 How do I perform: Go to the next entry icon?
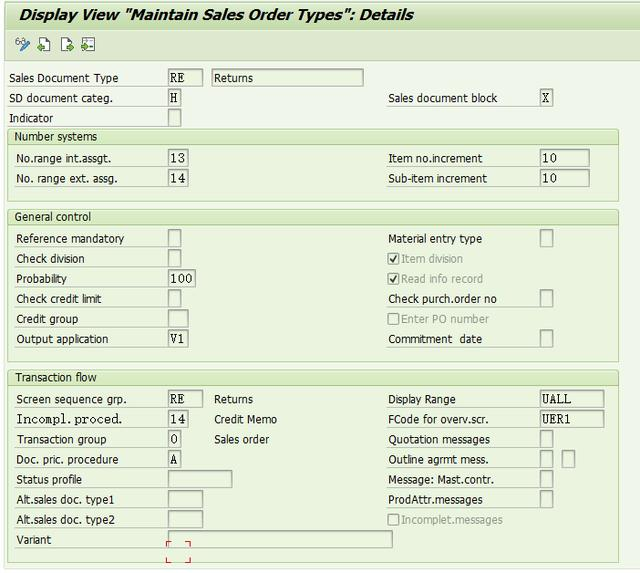click(66, 44)
